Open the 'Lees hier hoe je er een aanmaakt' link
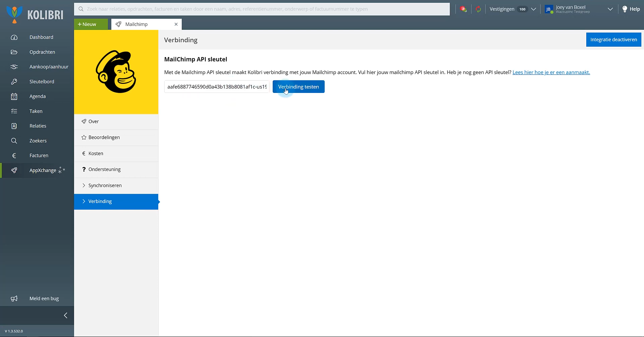Screen dimensions: 644x337 (x=551, y=72)
